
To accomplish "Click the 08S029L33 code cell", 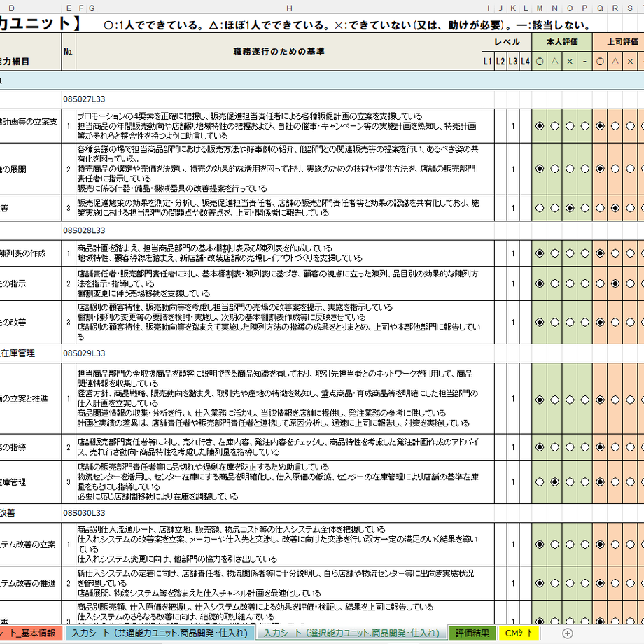I will coord(84,353).
